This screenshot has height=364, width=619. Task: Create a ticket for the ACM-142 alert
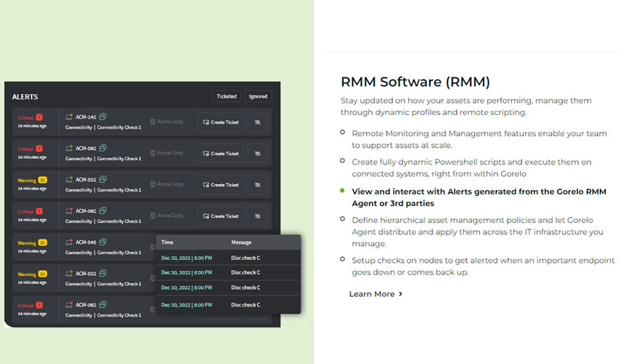(x=221, y=122)
